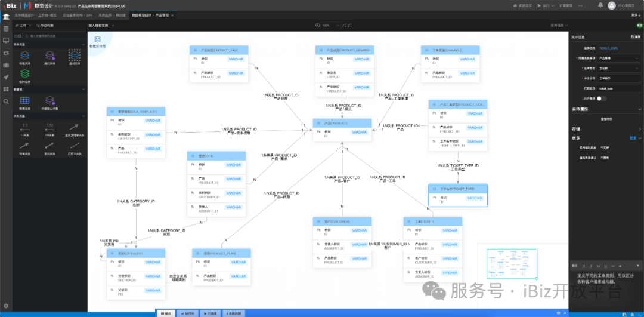Open the 加入现有实体 dropdown

[x=101, y=26]
